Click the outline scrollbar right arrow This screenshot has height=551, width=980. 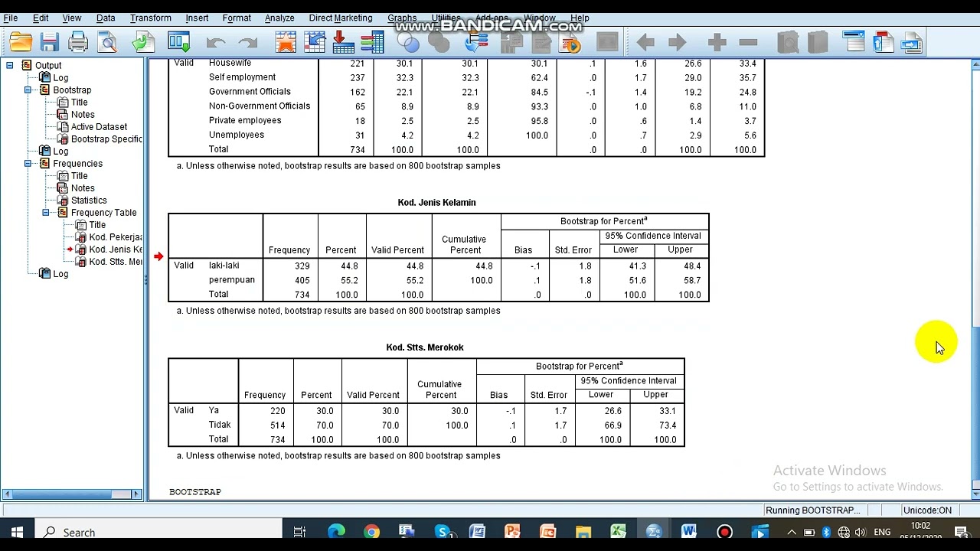138,494
